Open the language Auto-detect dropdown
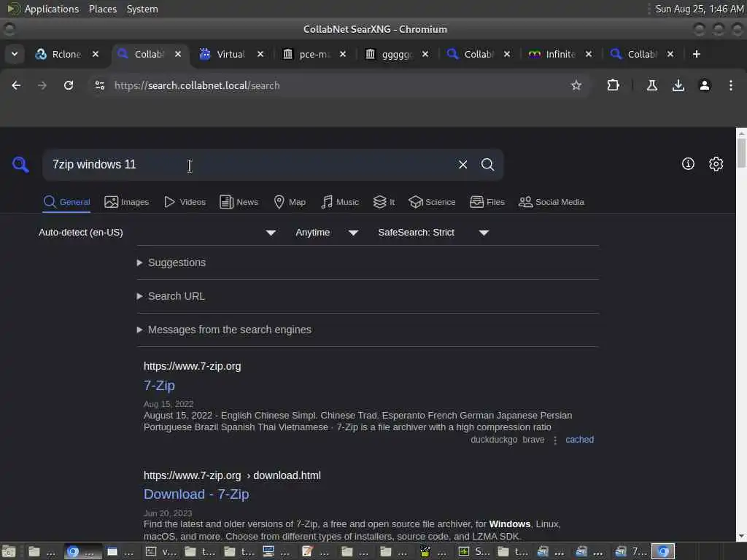 (158, 233)
